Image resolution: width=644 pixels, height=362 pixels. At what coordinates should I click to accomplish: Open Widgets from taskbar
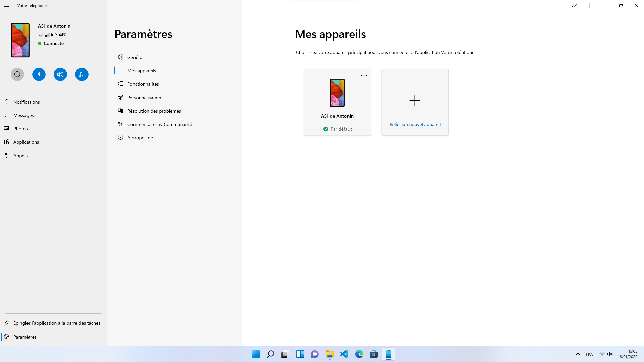tap(300, 354)
